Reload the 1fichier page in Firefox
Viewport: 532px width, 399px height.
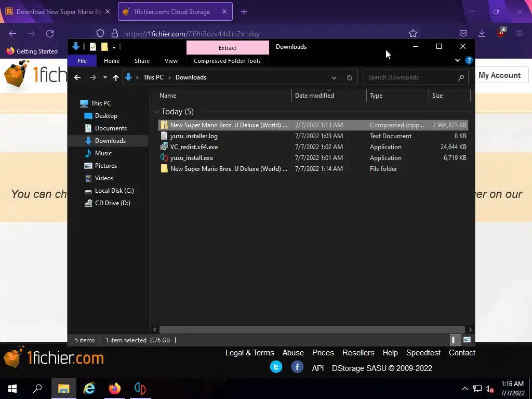point(50,34)
